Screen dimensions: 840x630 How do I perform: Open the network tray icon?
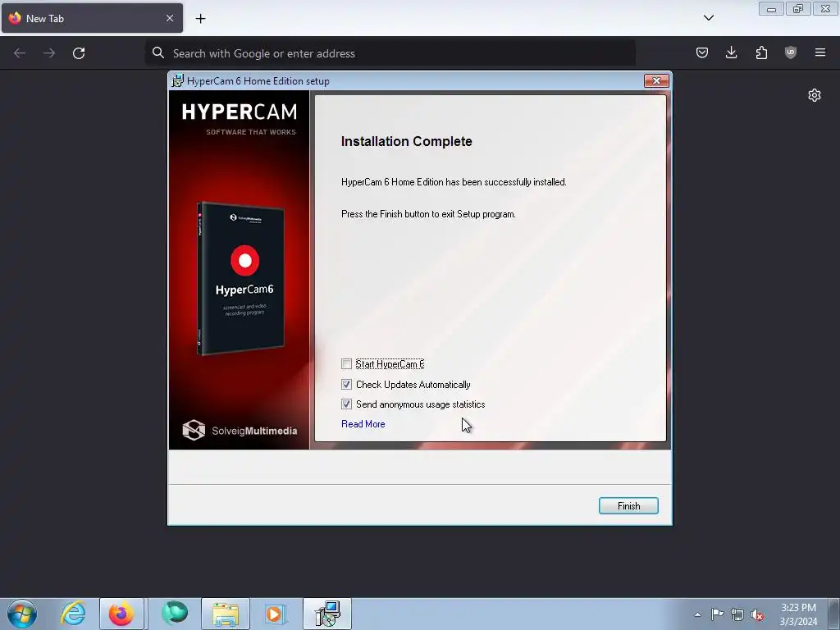point(737,614)
